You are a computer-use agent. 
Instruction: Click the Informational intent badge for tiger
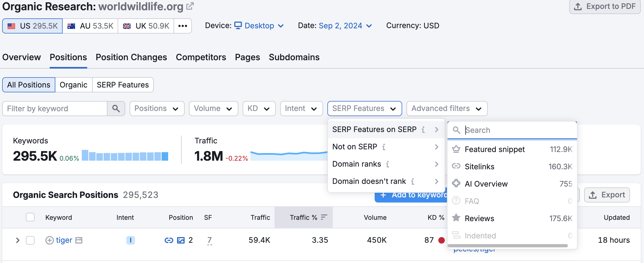click(131, 240)
